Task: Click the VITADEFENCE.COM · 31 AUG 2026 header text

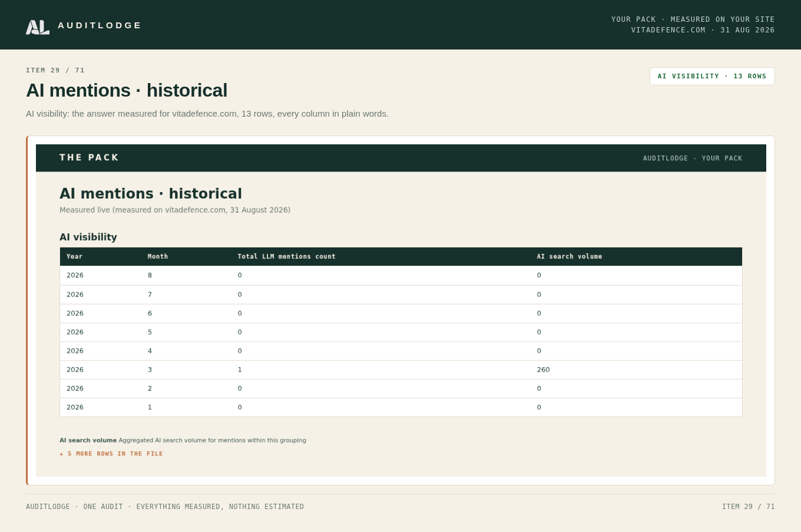Action: [703, 30]
